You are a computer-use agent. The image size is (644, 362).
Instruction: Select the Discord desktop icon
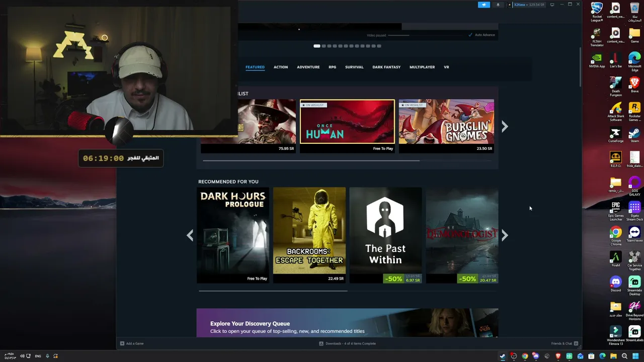point(616,284)
